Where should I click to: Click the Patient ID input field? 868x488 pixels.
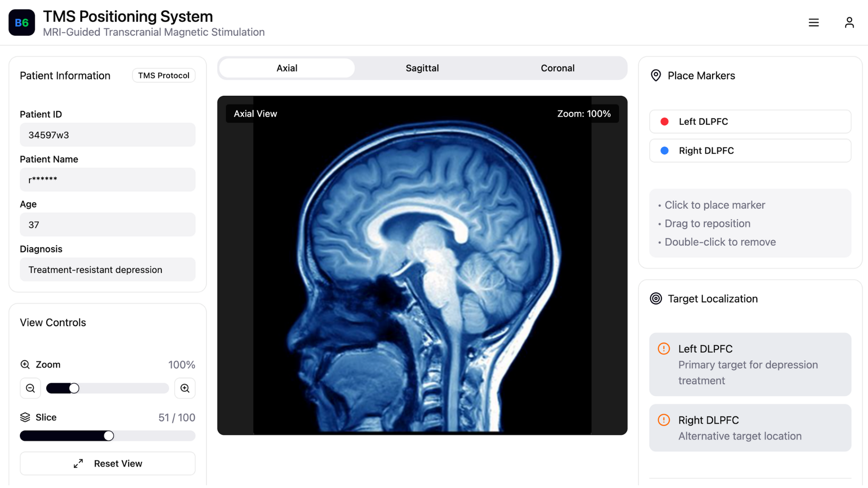[x=107, y=135]
